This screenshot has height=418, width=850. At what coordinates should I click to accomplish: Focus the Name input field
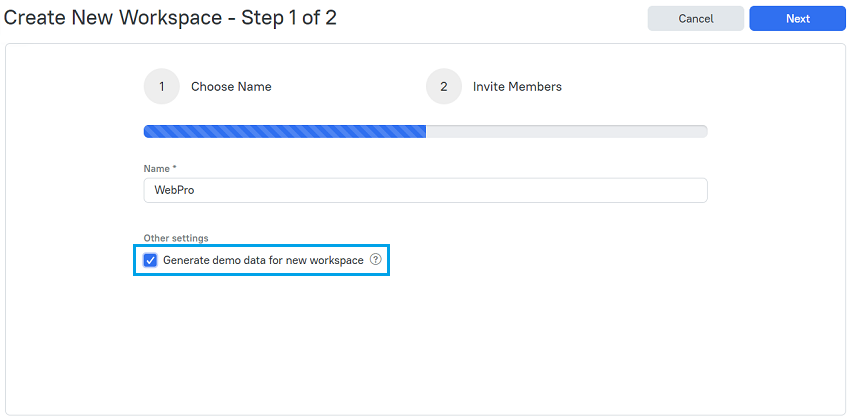point(426,190)
